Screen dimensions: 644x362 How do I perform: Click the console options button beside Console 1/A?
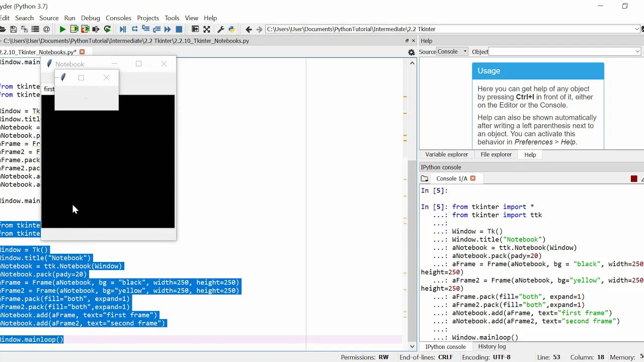(425, 178)
